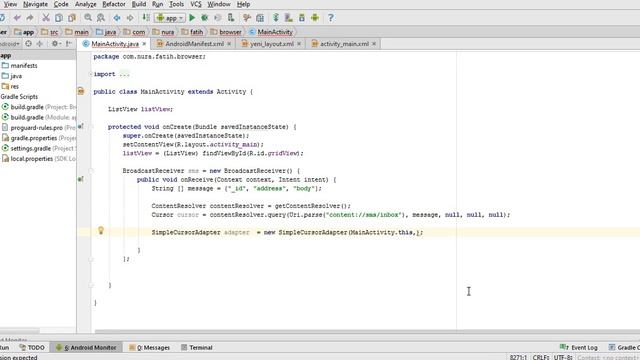640x360 pixels.
Task: Open the Messages tool window
Action: tap(149, 347)
